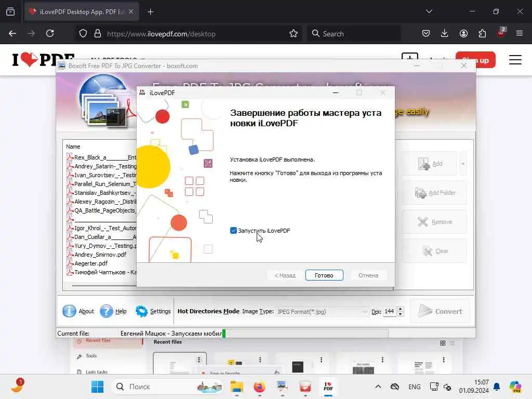Select Dan_Cuellar file in the list
The height and width of the screenshot is (399, 532).
102,237
